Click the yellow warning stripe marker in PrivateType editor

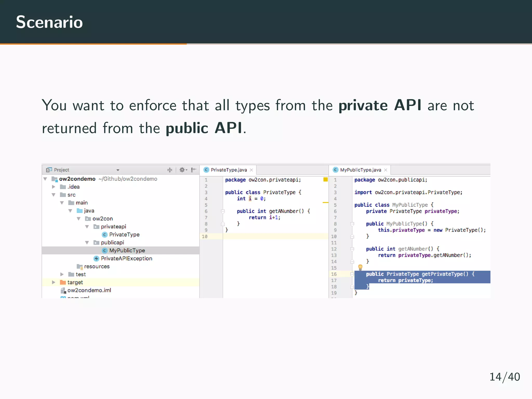(x=325, y=202)
